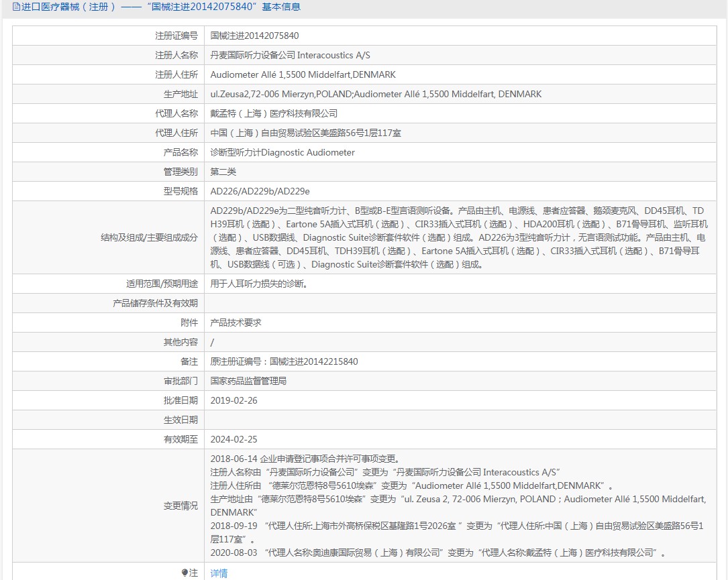Select the 批准日期 row label
This screenshot has width=728, height=580.
(x=180, y=400)
